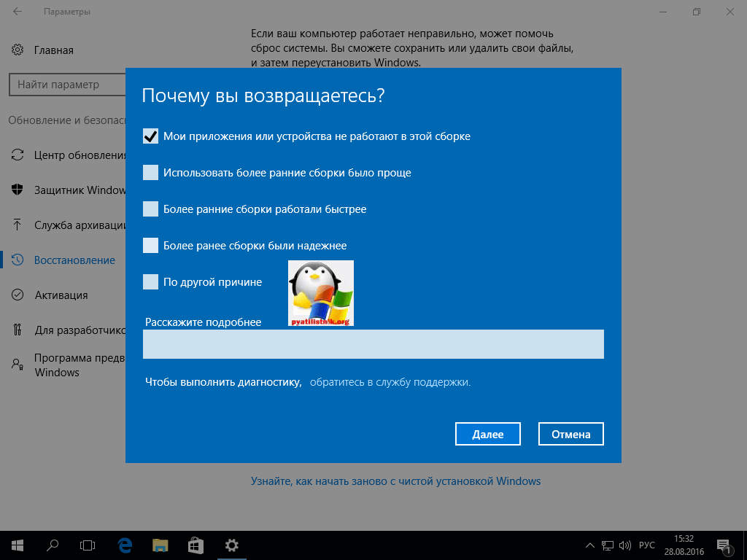Uncheck 'Мои приложения или устройства не работают' checkbox

[150, 136]
